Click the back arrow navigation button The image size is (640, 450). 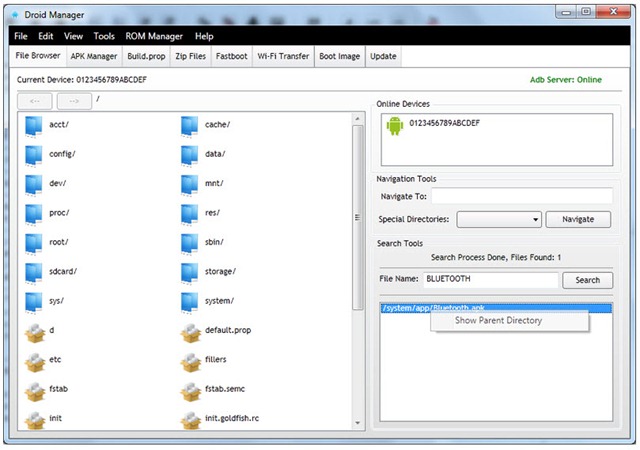tap(35, 101)
